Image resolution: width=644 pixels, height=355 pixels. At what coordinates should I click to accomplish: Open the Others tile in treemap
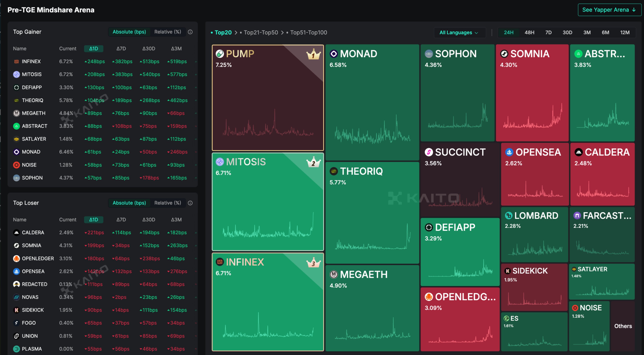[623, 326]
